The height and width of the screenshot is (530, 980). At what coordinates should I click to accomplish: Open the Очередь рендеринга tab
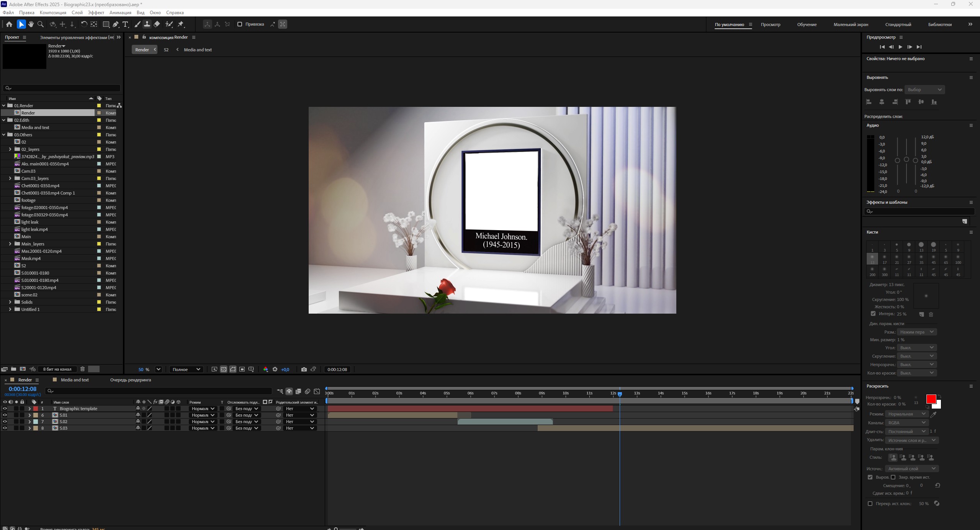(x=130, y=380)
